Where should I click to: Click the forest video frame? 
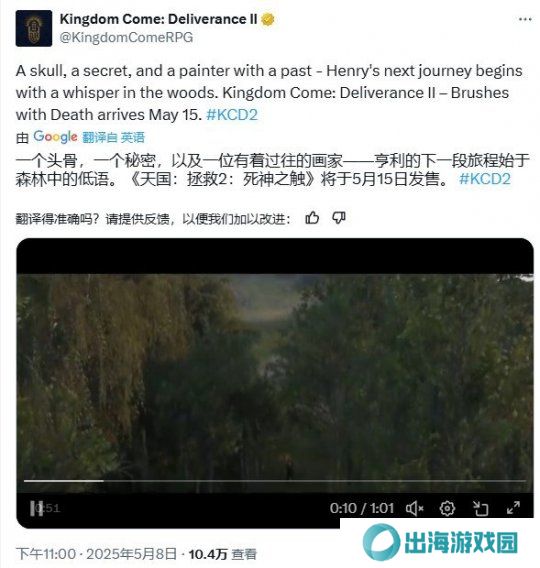(275, 377)
